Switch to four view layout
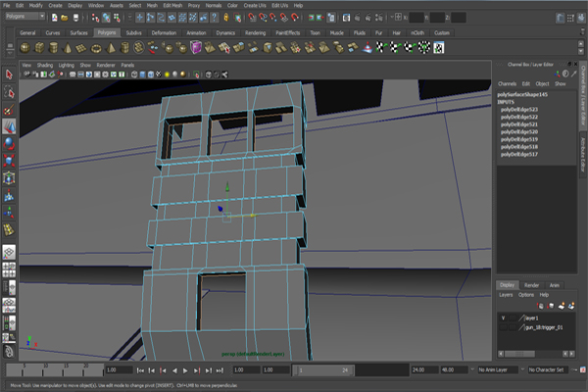This screenshot has height=392, width=588. coord(9,269)
